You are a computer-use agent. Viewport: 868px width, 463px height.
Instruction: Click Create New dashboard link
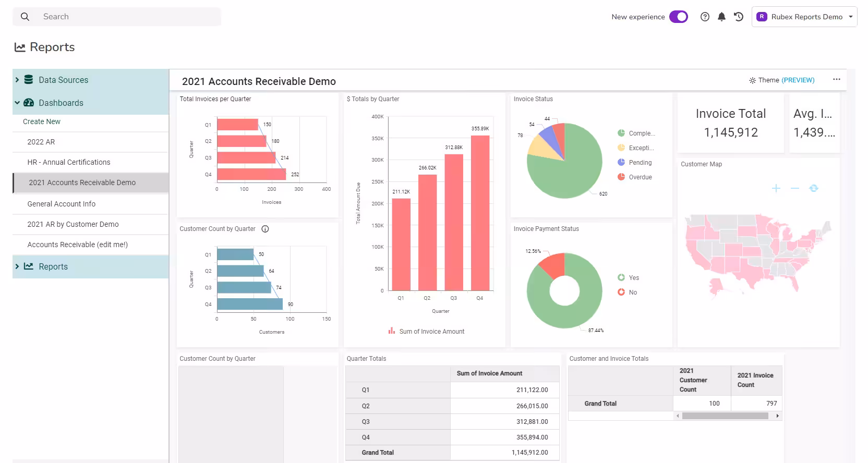pyautogui.click(x=42, y=121)
